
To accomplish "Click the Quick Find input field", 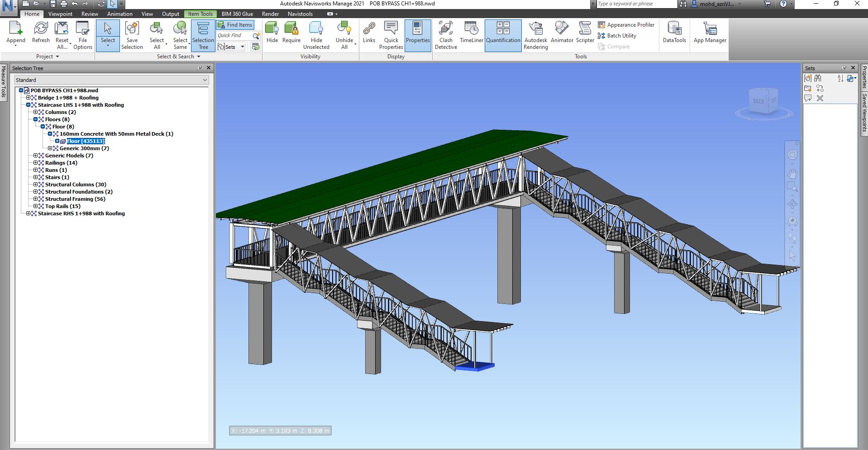I will 234,35.
